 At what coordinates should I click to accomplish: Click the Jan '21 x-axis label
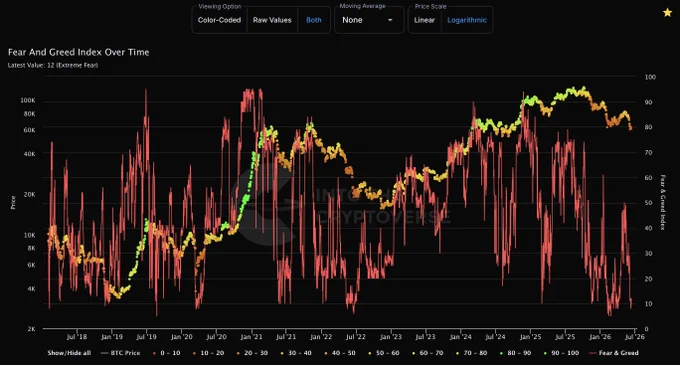click(251, 336)
